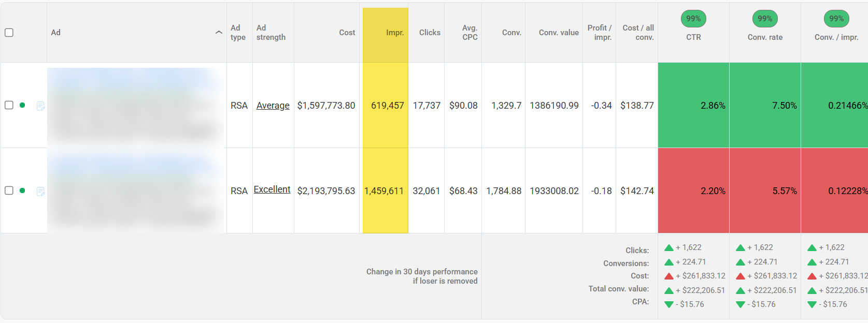Image resolution: width=868 pixels, height=323 pixels.
Task: Sort by the Clicks column header
Action: (x=430, y=33)
